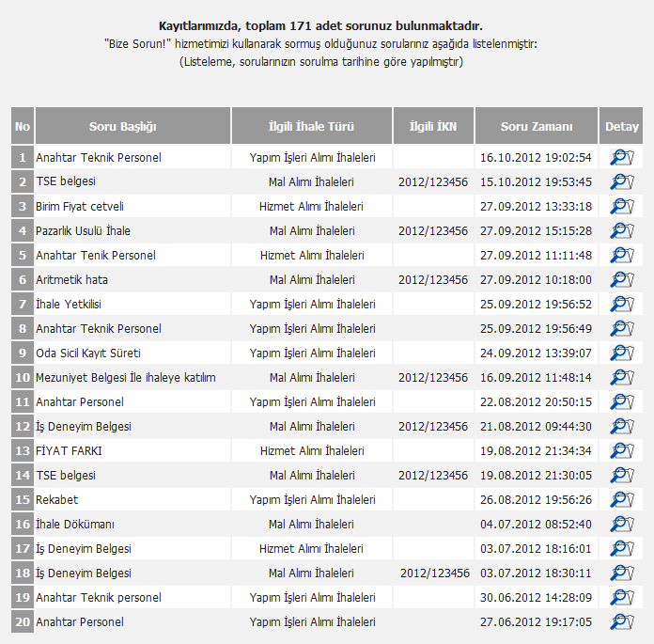The height and width of the screenshot is (644, 654).
Task: Open detail icon for row 8 Anahtar Teknik Personel
Action: 622,328
